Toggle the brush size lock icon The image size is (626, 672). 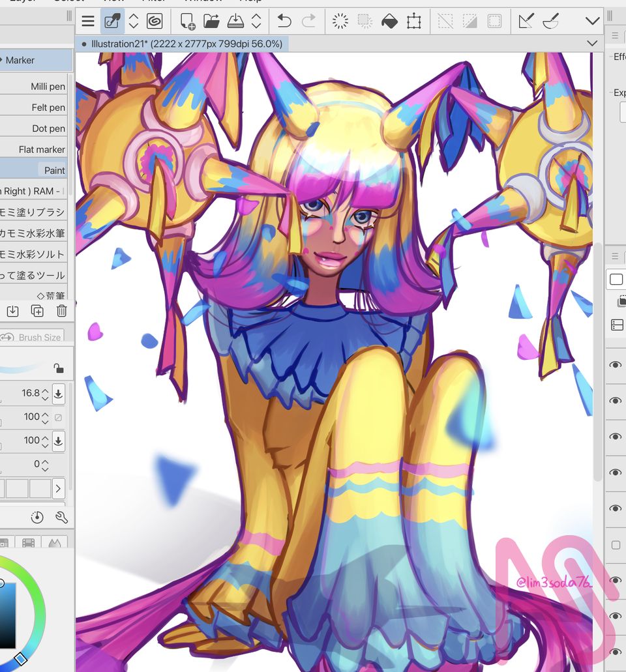click(59, 368)
